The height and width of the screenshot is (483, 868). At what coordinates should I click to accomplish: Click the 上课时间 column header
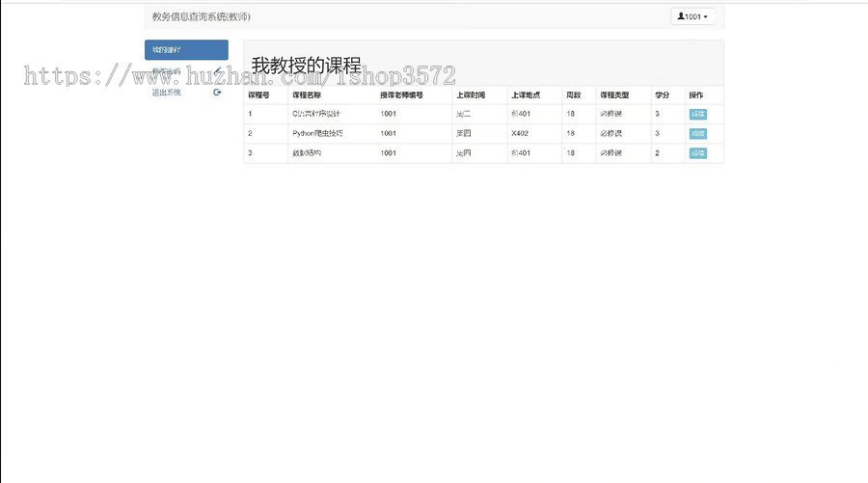(x=471, y=95)
